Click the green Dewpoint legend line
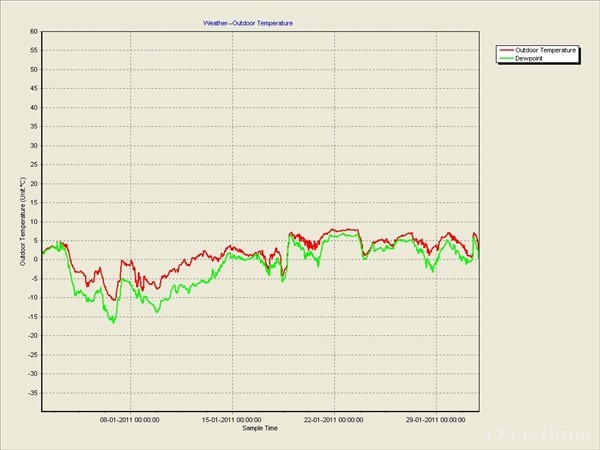 coord(507,58)
